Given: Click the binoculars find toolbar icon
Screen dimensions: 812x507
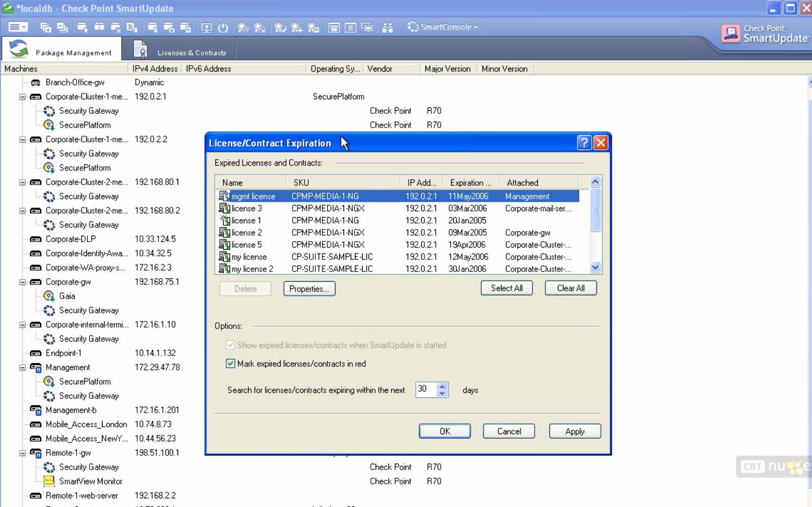Looking at the screenshot, I should [x=388, y=27].
